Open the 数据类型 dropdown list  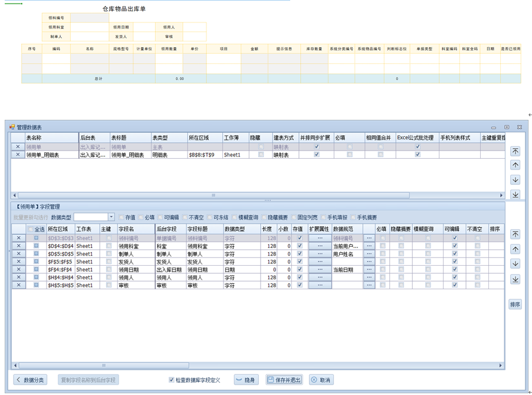tap(111, 217)
